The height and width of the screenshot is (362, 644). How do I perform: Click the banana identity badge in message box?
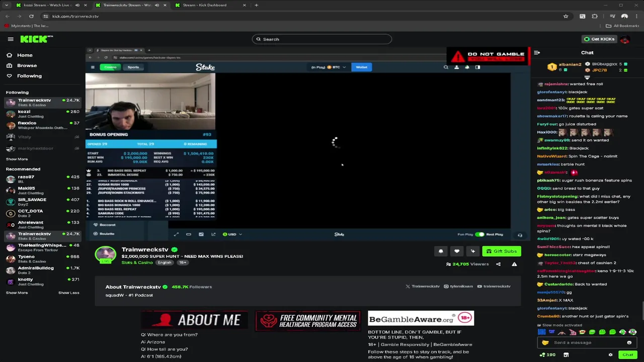[545, 342]
